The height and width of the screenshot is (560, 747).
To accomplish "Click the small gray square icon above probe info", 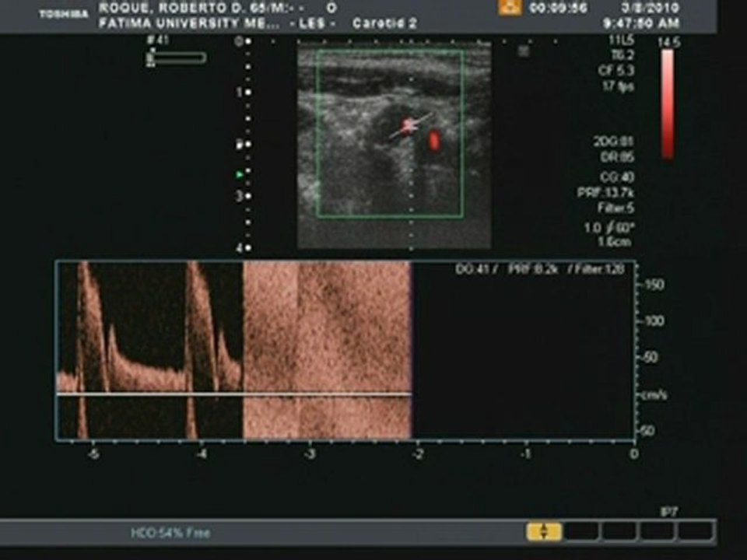I will pos(523,51).
